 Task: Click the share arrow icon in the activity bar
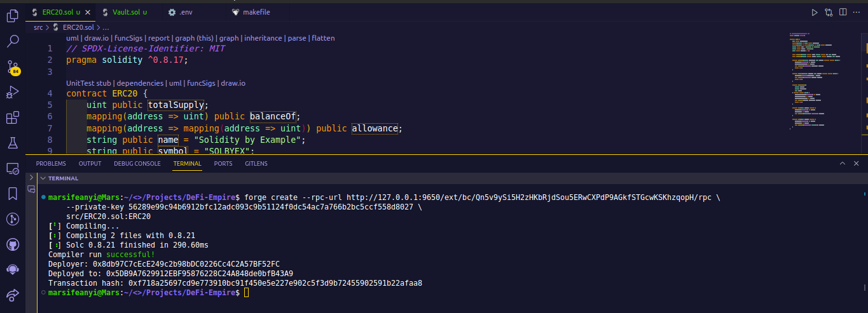point(12,295)
